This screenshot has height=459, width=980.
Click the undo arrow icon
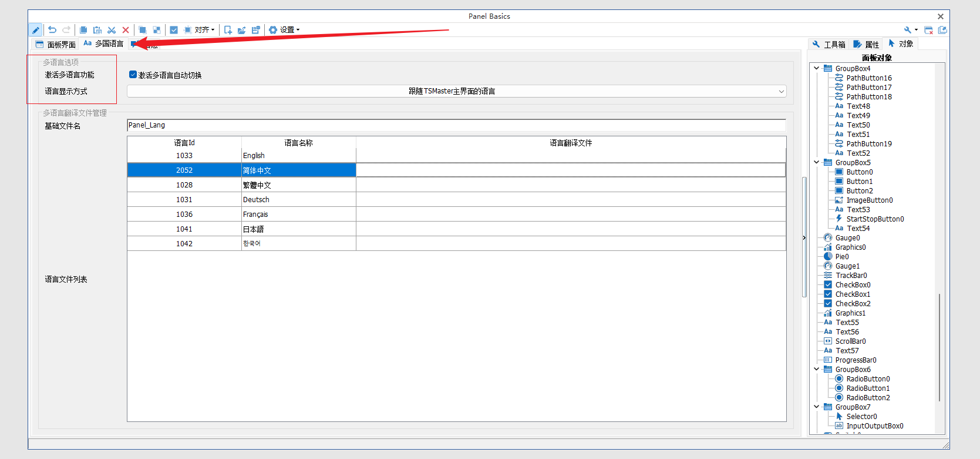click(x=52, y=30)
